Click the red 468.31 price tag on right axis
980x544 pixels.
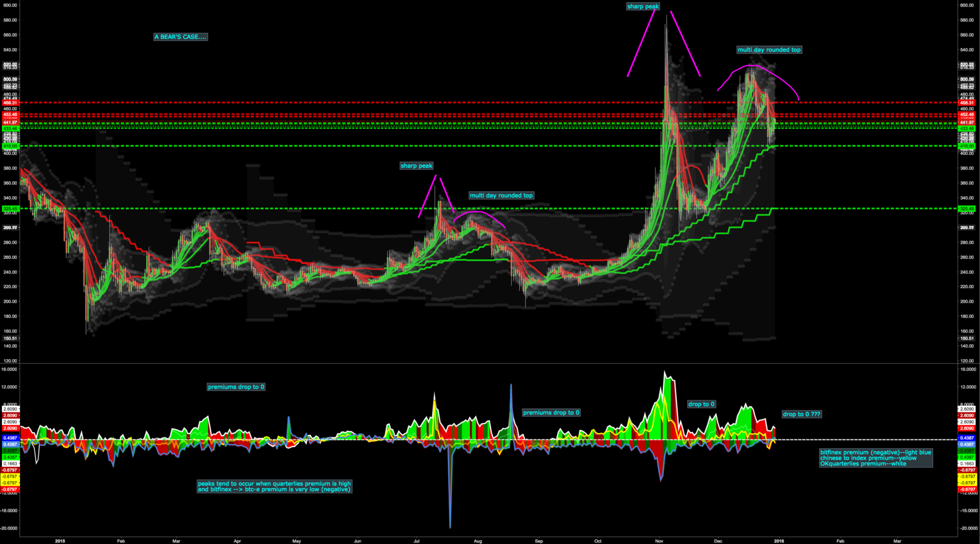[967, 103]
